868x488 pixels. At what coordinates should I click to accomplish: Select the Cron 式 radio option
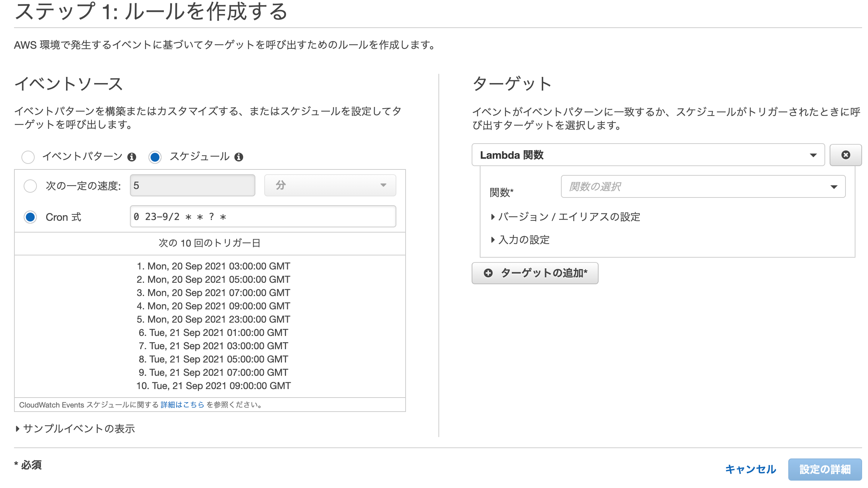(30, 217)
